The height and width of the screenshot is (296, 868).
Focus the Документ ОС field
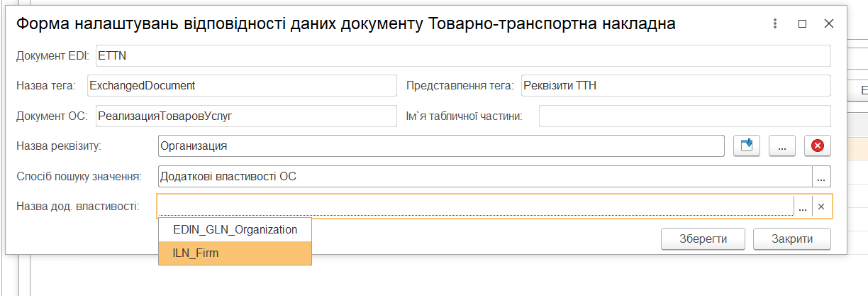coord(246,116)
